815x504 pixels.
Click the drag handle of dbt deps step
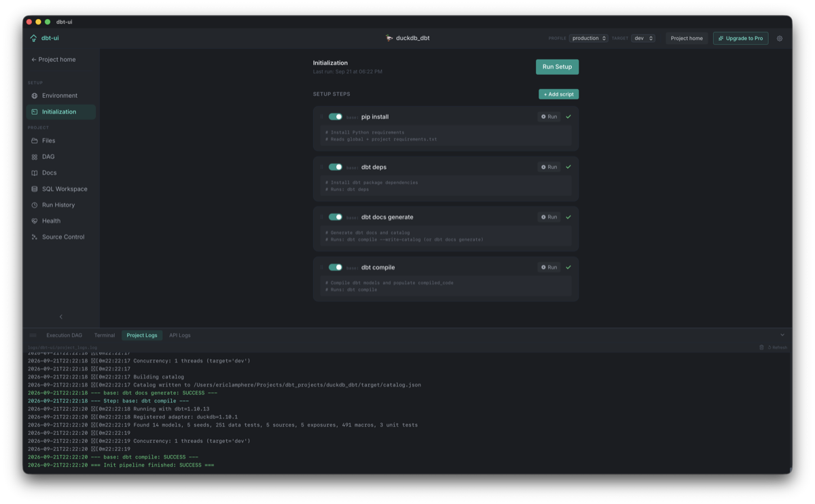coord(322,167)
